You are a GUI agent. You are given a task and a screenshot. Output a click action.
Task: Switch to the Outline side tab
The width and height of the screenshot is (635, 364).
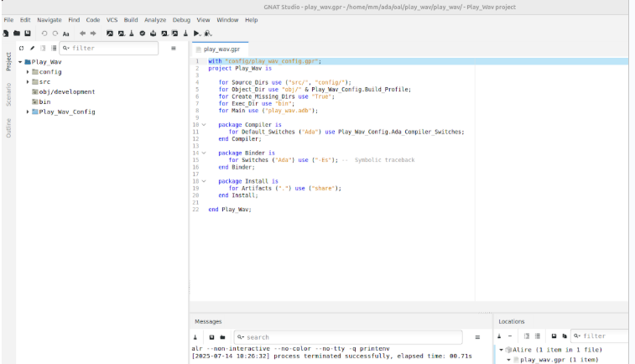8,128
